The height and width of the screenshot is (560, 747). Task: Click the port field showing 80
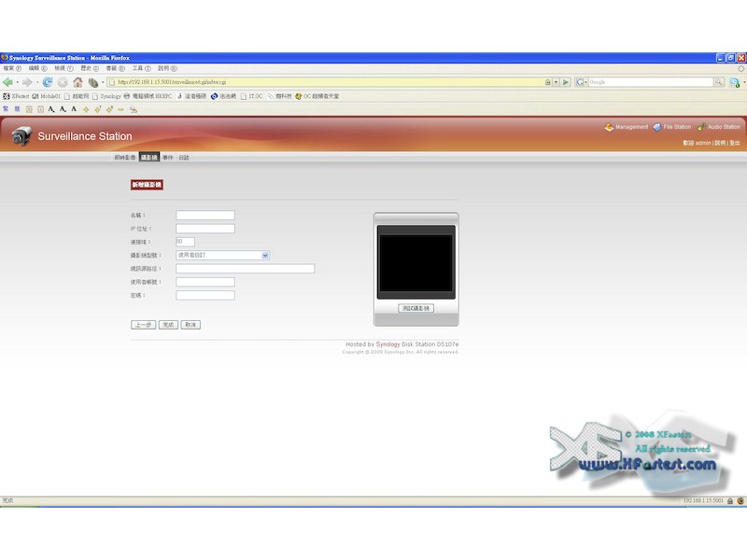[x=185, y=242]
